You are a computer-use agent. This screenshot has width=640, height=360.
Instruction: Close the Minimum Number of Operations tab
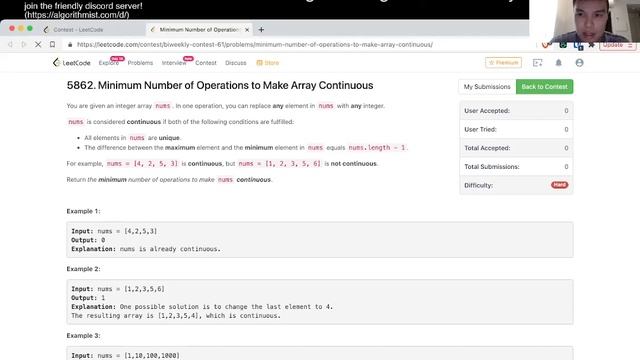click(x=247, y=30)
